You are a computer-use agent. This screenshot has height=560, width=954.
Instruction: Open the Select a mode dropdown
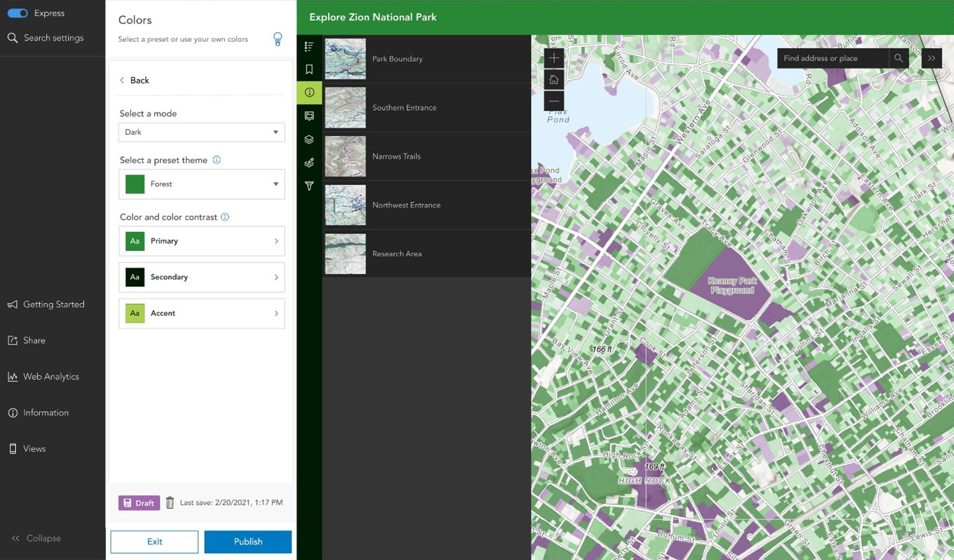pos(202,132)
